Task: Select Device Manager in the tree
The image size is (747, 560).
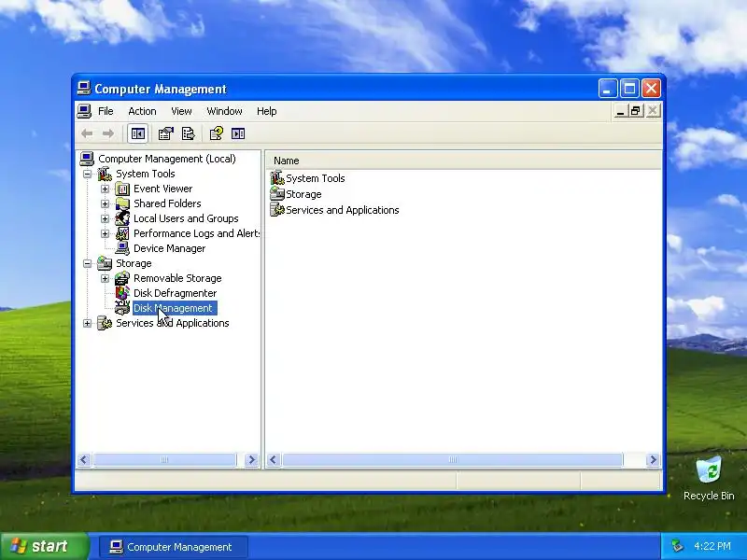Action: point(169,248)
